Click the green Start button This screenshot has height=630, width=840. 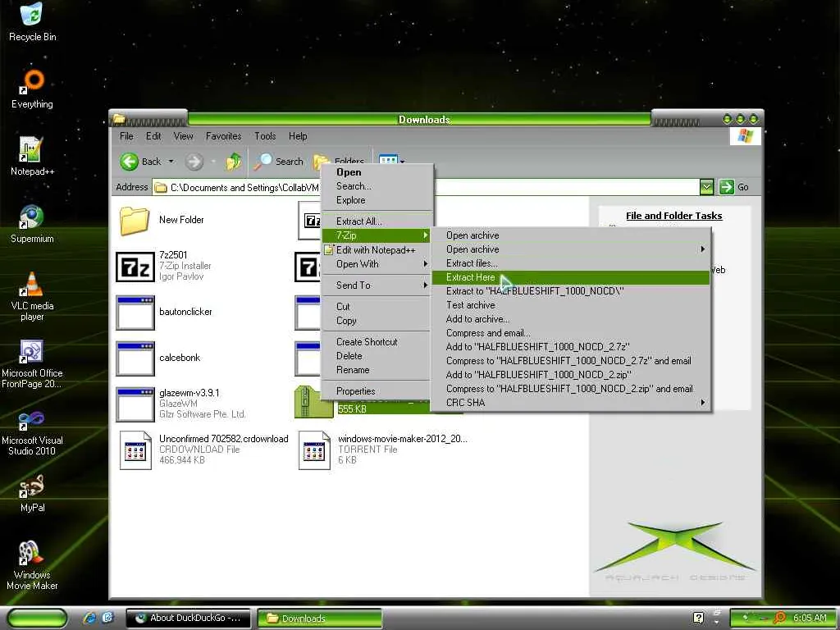click(38, 619)
